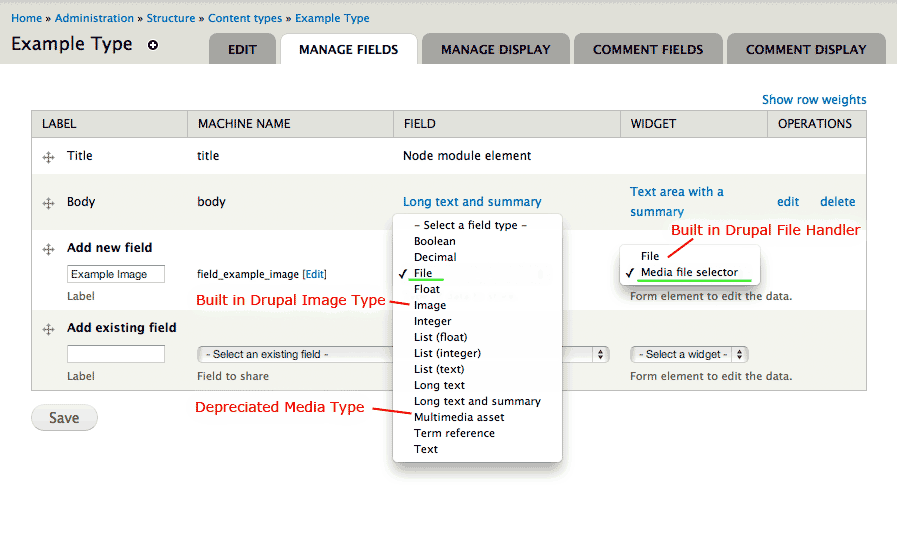Pick File in the widget list
The height and width of the screenshot is (540, 897).
pos(650,256)
